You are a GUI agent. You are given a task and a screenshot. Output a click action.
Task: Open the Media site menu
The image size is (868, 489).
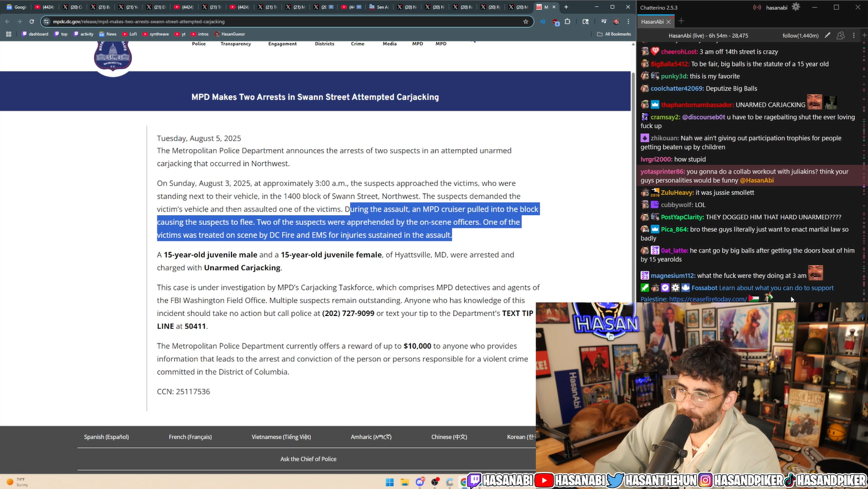click(x=390, y=44)
